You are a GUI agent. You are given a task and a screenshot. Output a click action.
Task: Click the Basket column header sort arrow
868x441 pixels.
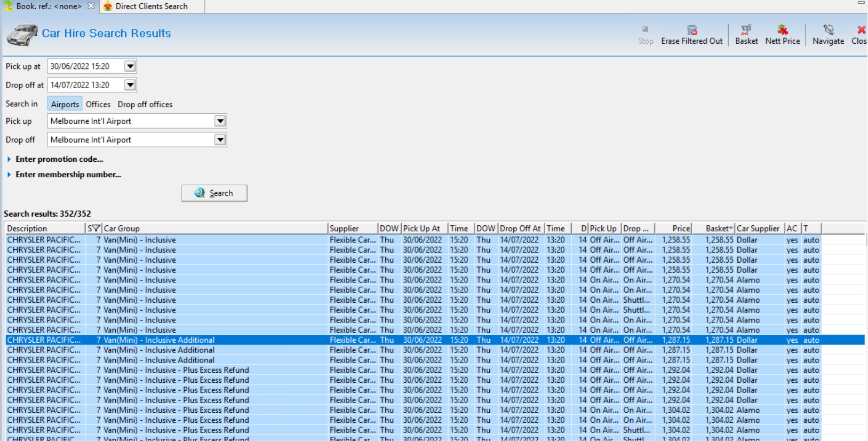[730, 229]
